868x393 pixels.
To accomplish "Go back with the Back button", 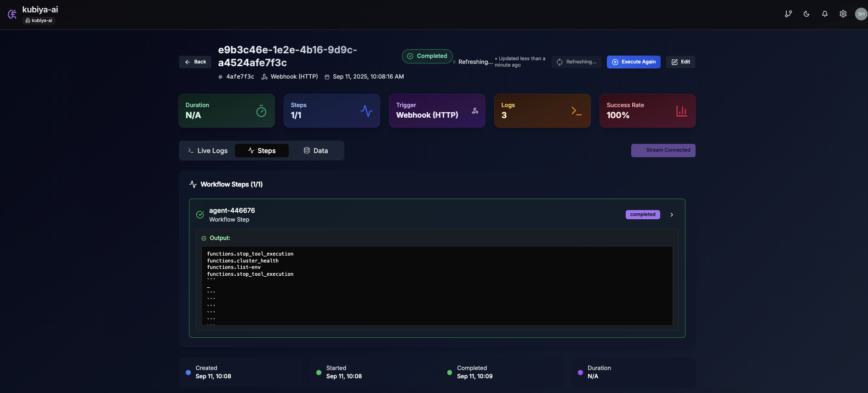I will [x=195, y=62].
